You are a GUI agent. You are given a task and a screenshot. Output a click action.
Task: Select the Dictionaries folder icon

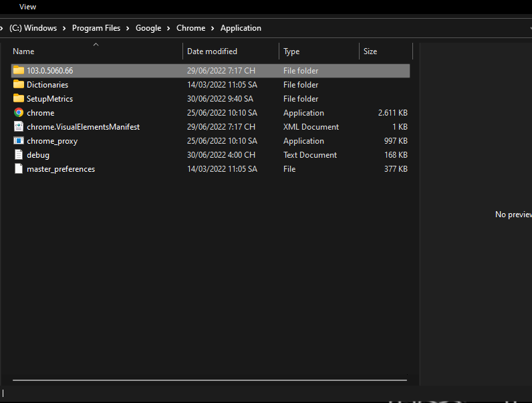point(19,85)
